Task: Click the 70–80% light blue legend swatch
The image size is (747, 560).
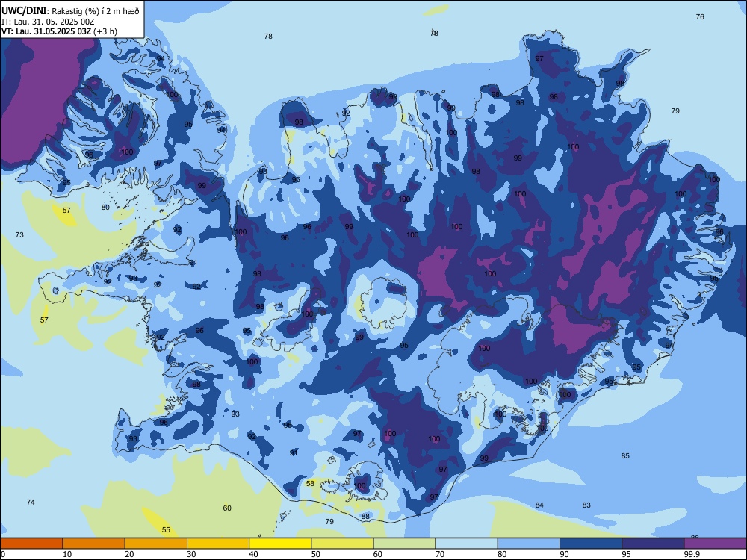Action: [x=466, y=544]
